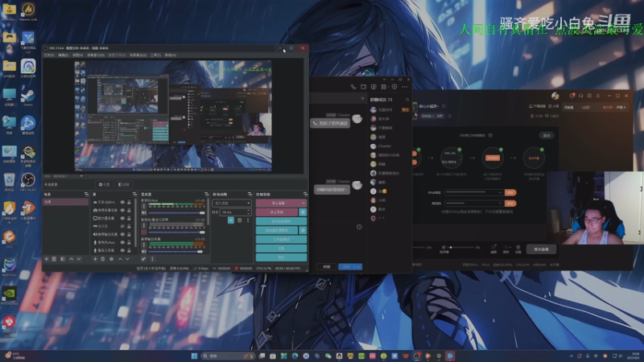The image size is (644, 362).
Task: Open advanced audio properties in mixer toolbar
Action: click(x=144, y=259)
